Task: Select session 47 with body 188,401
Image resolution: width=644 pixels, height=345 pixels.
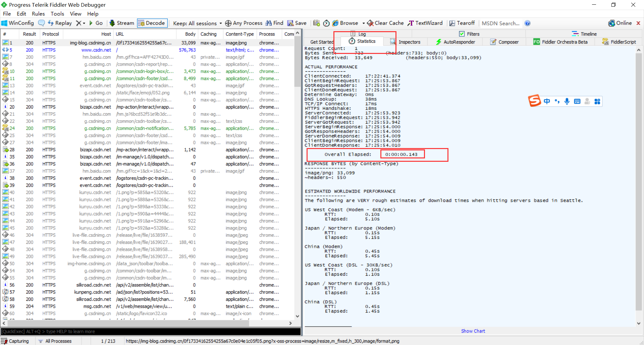Action: point(148,242)
